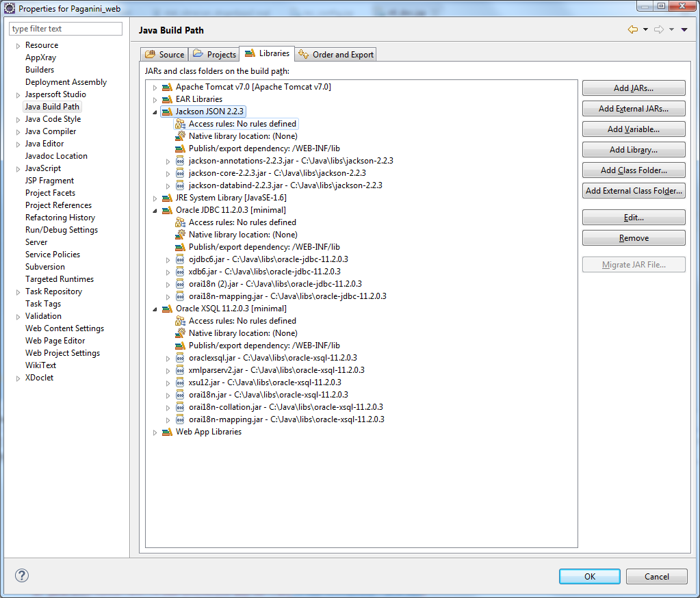Image resolution: width=700 pixels, height=598 pixels.
Task: Click access rules icon under Oracle XSQL
Action: pyautogui.click(x=180, y=321)
